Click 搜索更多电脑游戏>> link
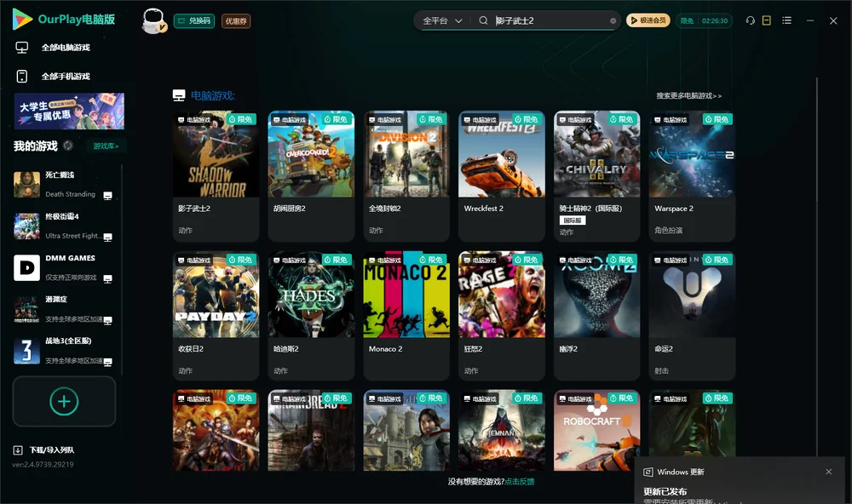 pos(689,95)
